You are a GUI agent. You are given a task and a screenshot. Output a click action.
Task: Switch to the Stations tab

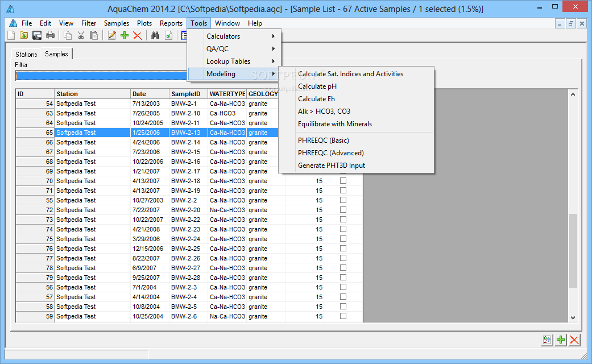(x=26, y=55)
